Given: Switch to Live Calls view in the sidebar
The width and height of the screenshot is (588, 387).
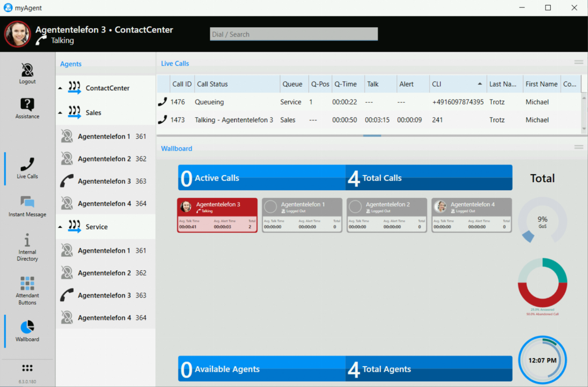Looking at the screenshot, I should click(x=27, y=168).
